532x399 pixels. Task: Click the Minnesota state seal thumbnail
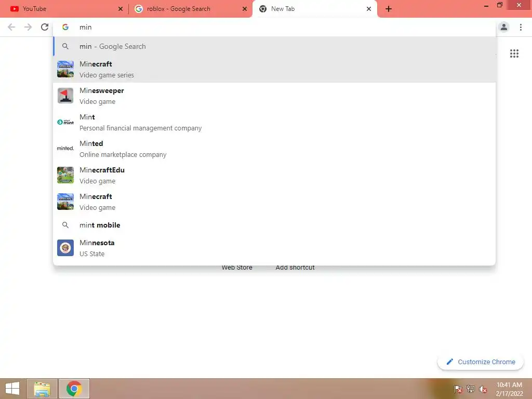[x=65, y=248]
